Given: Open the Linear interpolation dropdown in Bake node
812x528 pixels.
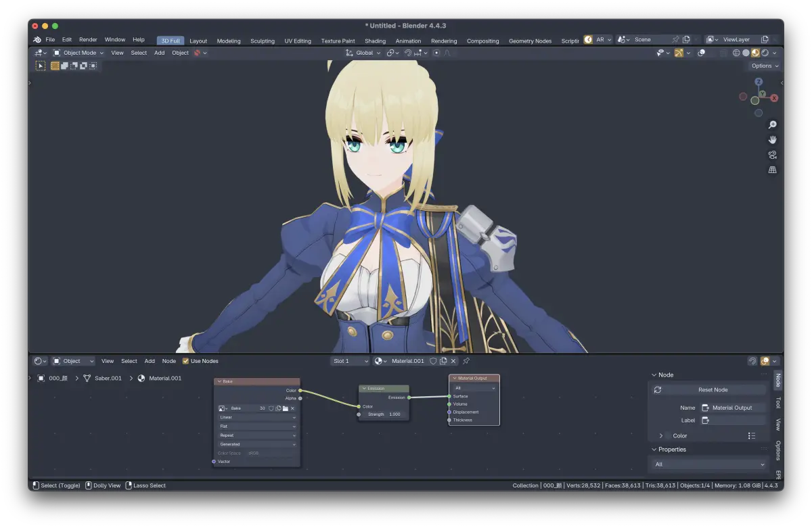Looking at the screenshot, I should (x=257, y=417).
